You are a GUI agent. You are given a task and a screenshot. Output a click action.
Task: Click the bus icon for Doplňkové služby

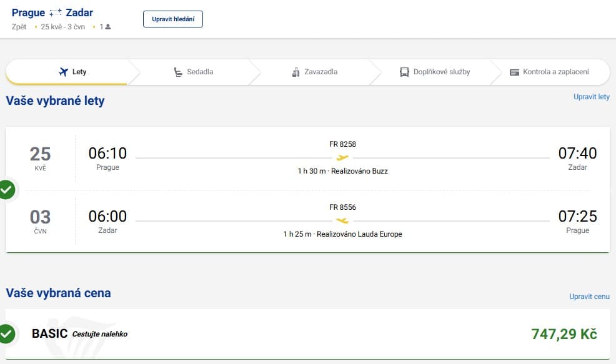(x=404, y=72)
